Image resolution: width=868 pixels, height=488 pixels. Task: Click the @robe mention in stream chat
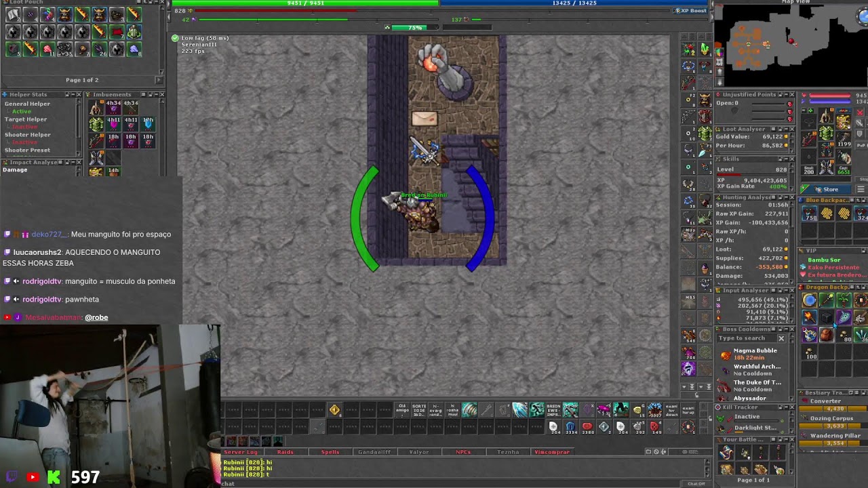96,317
